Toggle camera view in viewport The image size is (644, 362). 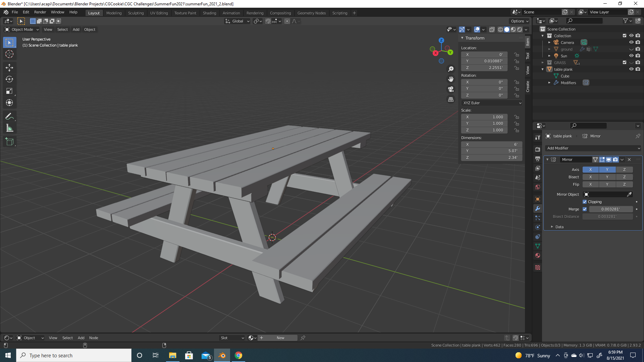pyautogui.click(x=451, y=89)
